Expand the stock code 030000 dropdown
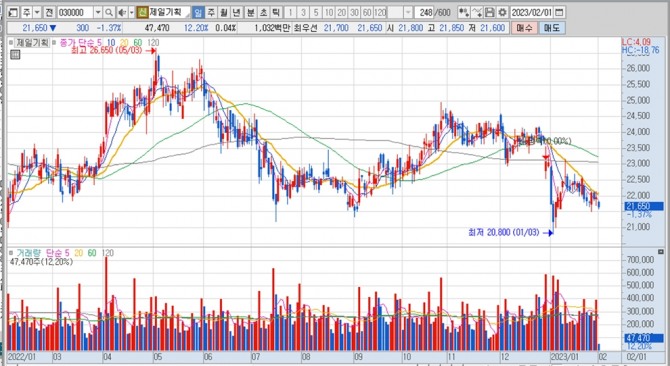This screenshot has width=670, height=366. 98,12
